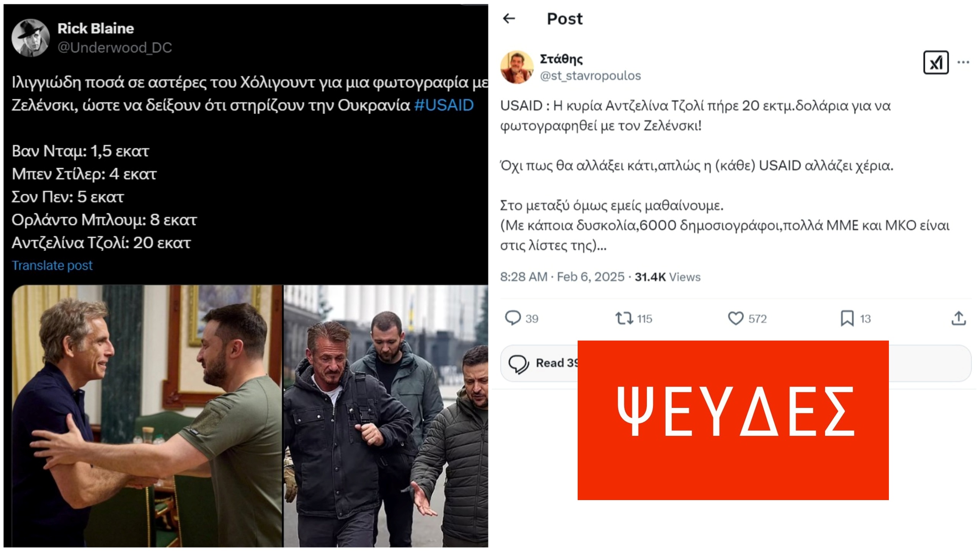This screenshot has width=980, height=551.
Task: Visit the @Underwood_DC handle
Action: tap(114, 47)
